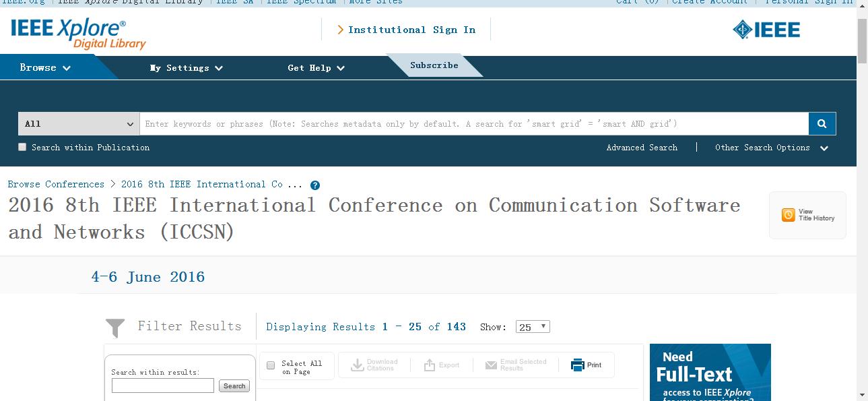The height and width of the screenshot is (401, 868).
Task: Click the magnifier search button
Action: 822,124
